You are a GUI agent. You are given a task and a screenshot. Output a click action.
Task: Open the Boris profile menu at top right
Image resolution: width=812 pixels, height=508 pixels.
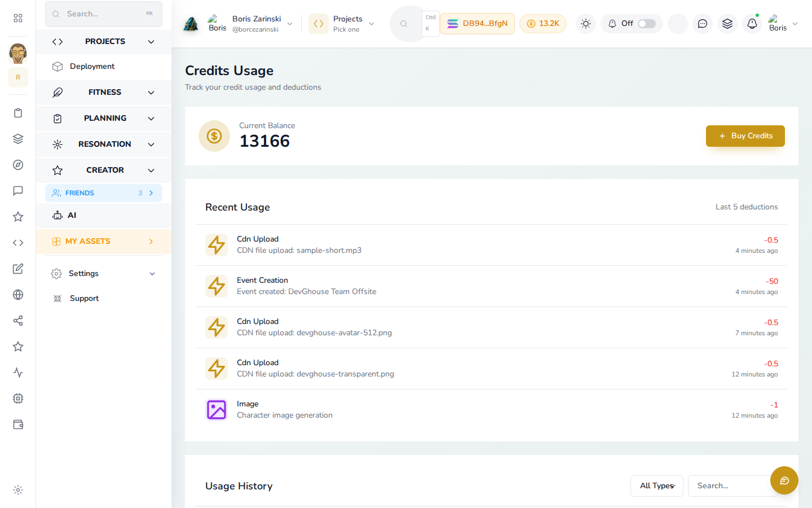point(783,24)
